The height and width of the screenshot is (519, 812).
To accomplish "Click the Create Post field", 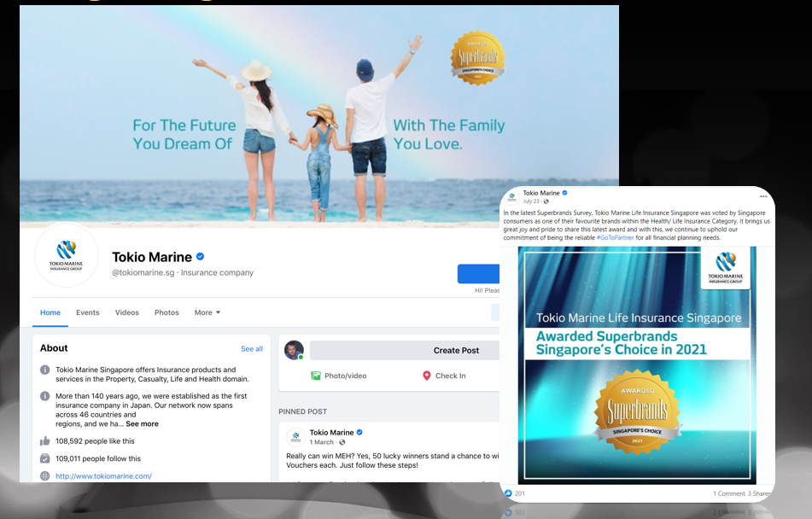I will [x=405, y=350].
